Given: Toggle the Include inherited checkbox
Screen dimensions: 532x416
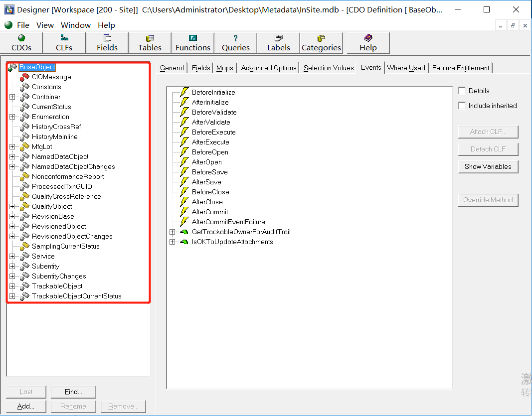Looking at the screenshot, I should (x=462, y=106).
